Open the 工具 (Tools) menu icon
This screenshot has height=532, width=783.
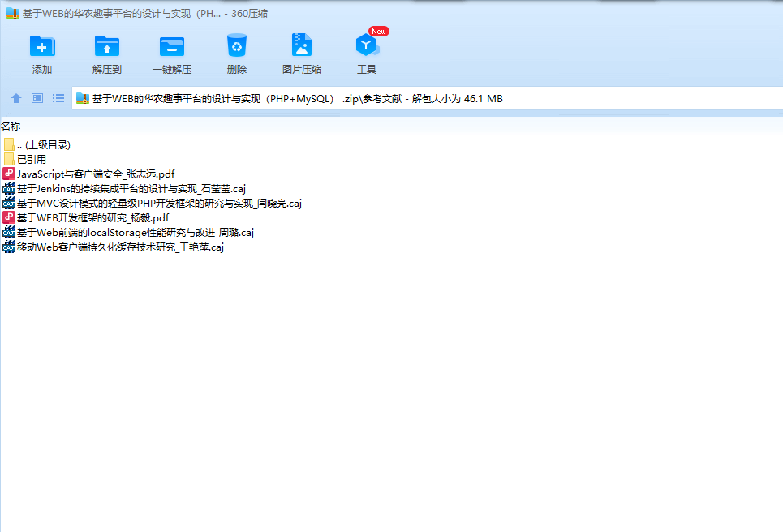pos(367,45)
